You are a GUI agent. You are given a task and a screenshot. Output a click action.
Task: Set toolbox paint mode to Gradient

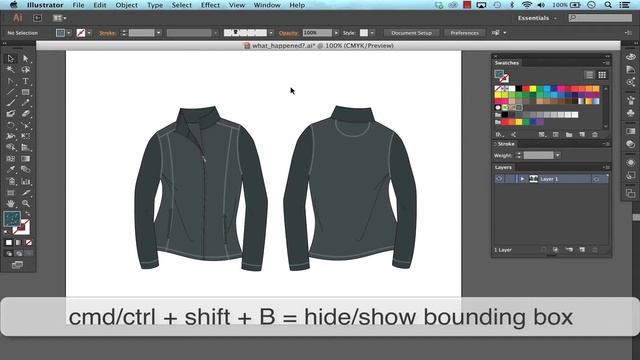pyautogui.click(x=18, y=242)
